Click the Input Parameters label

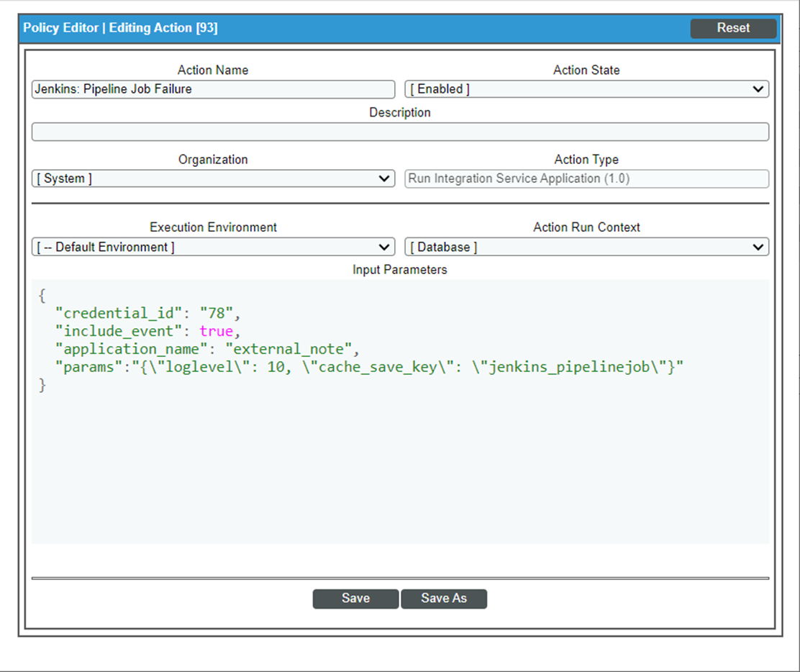[400, 269]
